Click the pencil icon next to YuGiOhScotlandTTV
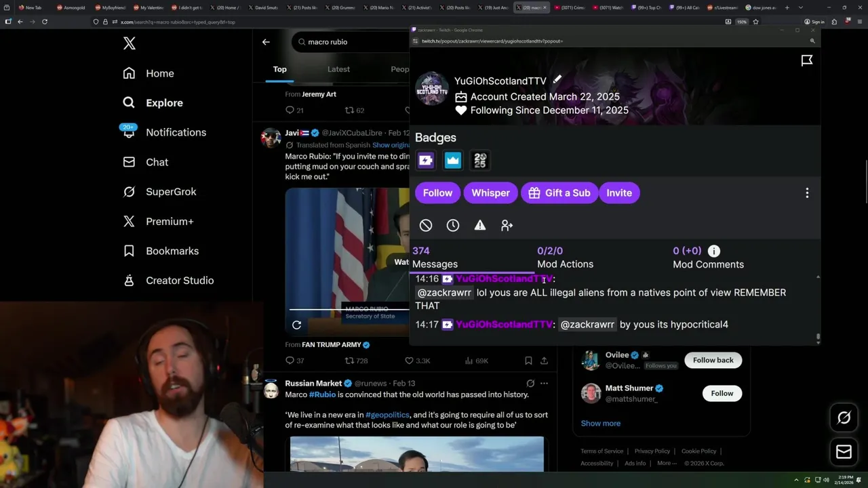The width and height of the screenshot is (868, 488). pyautogui.click(x=557, y=80)
